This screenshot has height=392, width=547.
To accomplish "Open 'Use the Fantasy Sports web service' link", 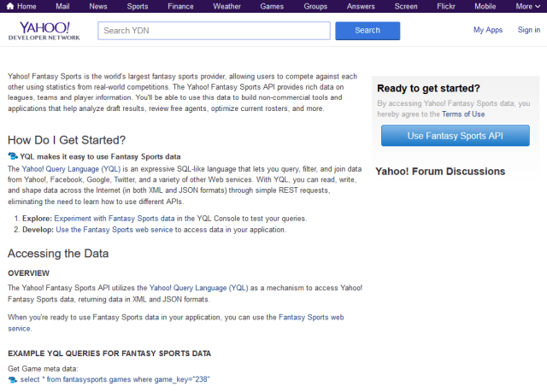I will click(115, 230).
